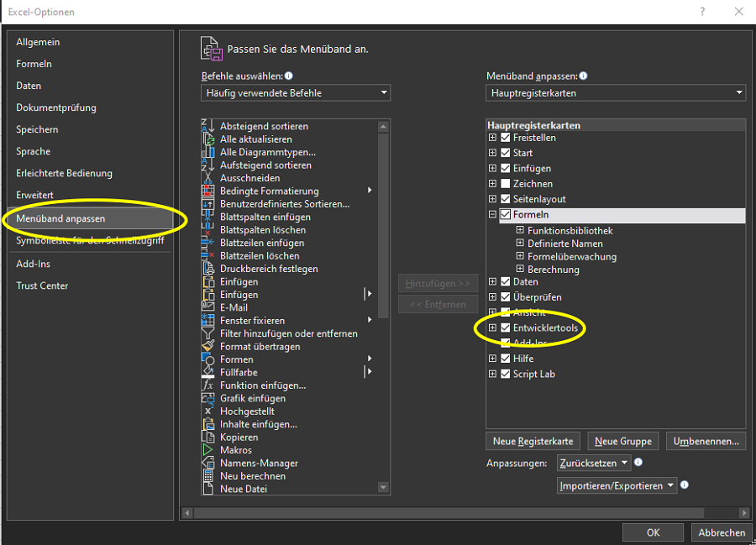Click the info icon next to Zurücksetzen
The image size is (756, 545).
[x=638, y=462]
